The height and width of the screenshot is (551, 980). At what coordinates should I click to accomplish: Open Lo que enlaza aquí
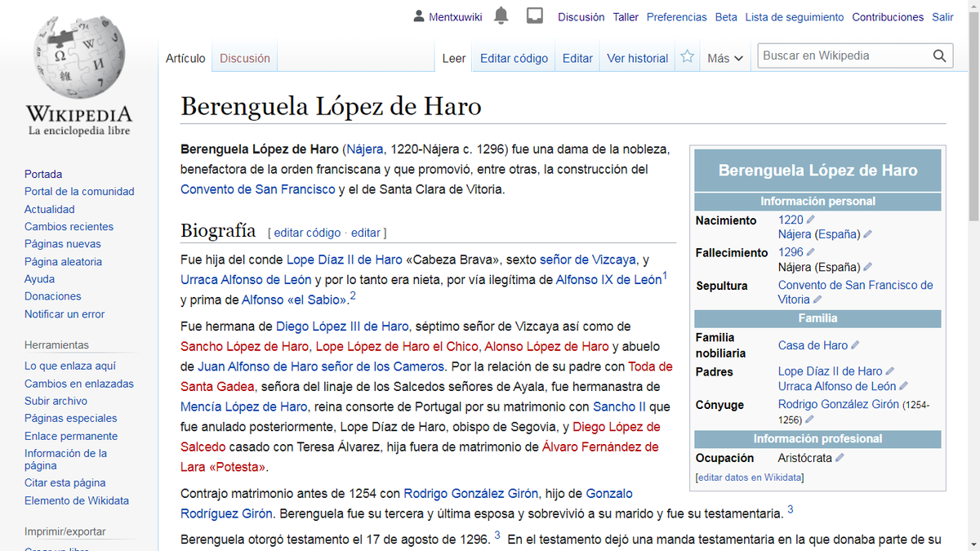tap(70, 366)
